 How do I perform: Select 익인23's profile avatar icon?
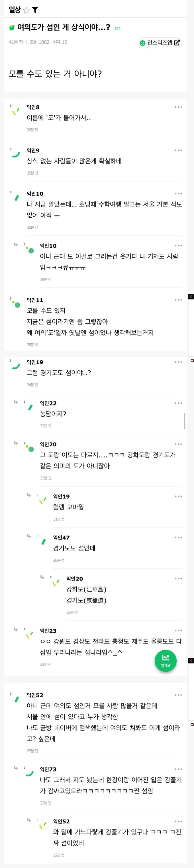[30, 635]
